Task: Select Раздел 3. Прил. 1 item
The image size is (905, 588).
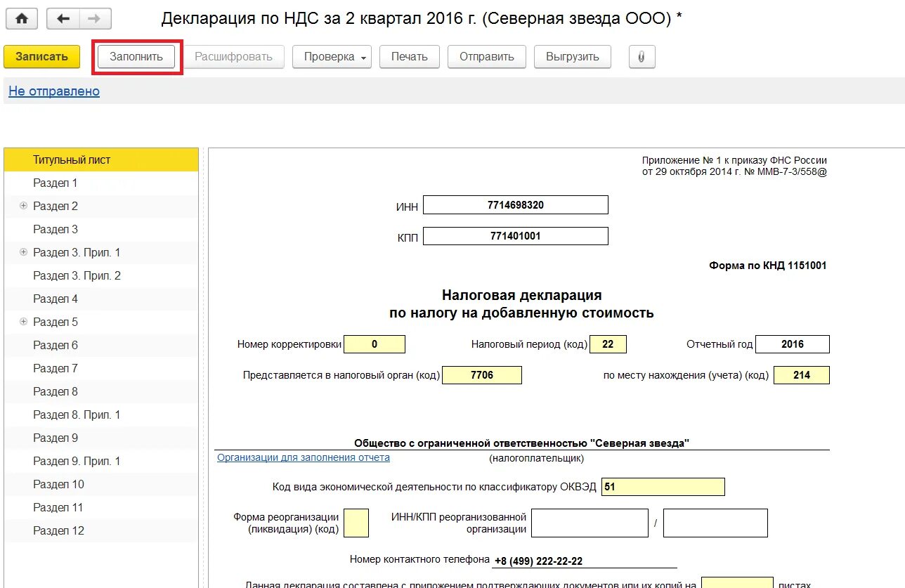Action: [101, 252]
